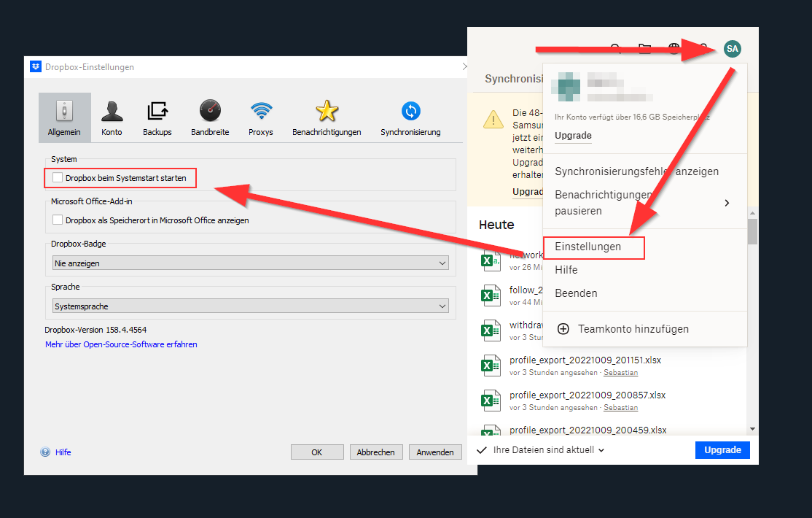Switch to the Backups tab icon
The image size is (812, 518).
click(x=157, y=118)
